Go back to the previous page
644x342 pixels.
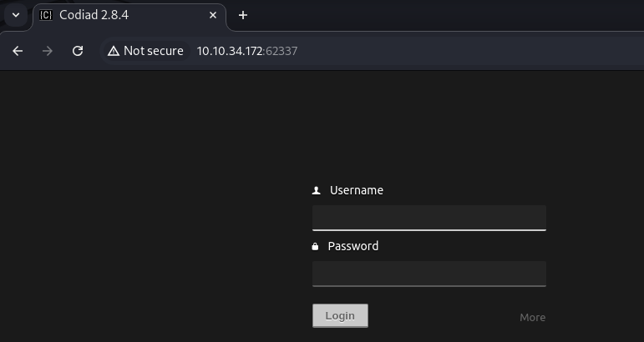coord(18,51)
